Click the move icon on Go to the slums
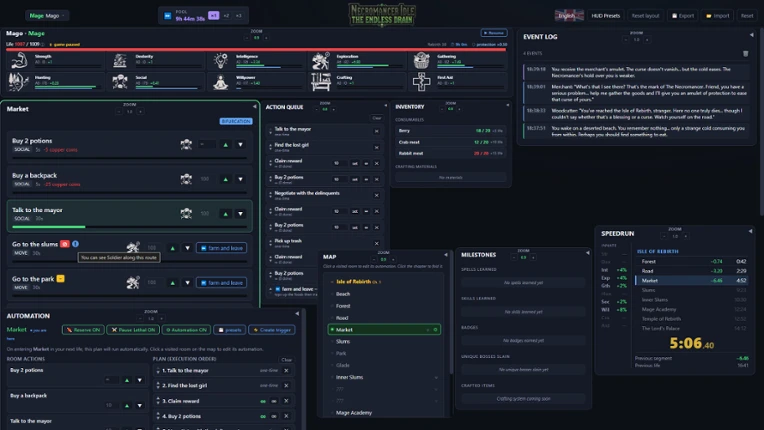The width and height of the screenshot is (764, 430). 133,247
